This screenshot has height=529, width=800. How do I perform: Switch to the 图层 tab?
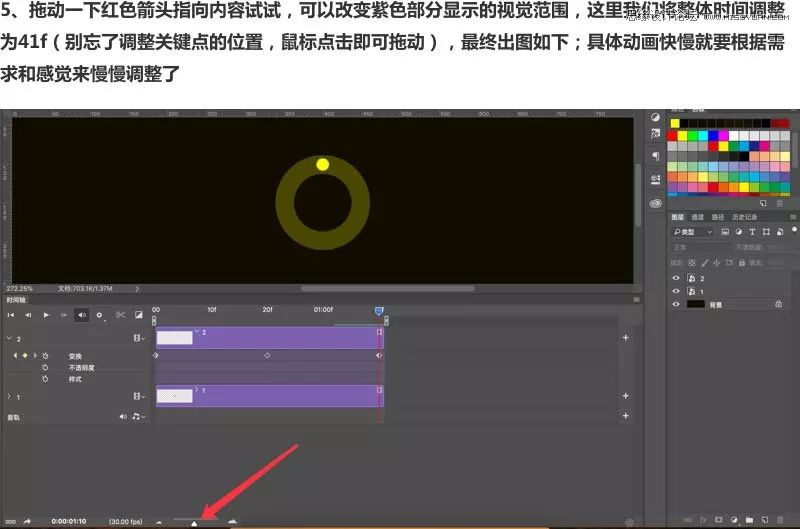point(677,217)
